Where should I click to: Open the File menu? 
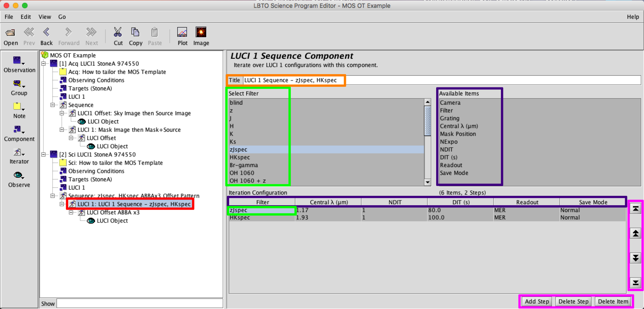tap(9, 17)
